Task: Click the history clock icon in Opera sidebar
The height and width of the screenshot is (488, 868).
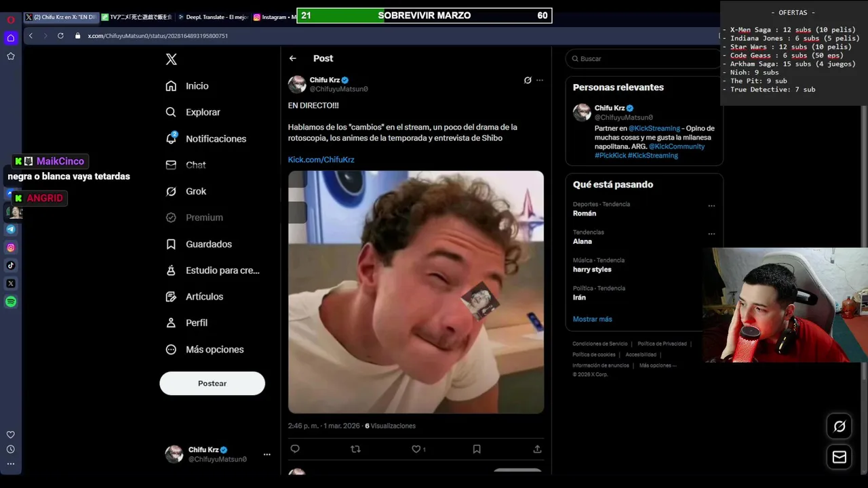Action: tap(11, 449)
